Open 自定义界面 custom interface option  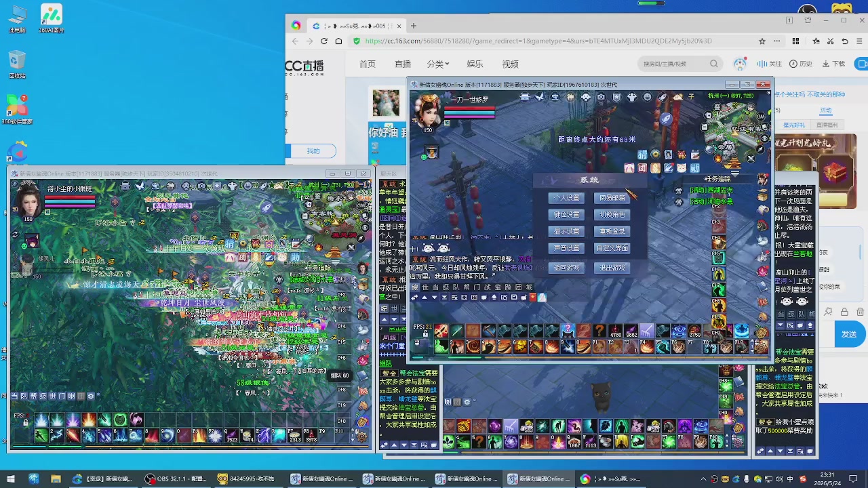coord(612,249)
